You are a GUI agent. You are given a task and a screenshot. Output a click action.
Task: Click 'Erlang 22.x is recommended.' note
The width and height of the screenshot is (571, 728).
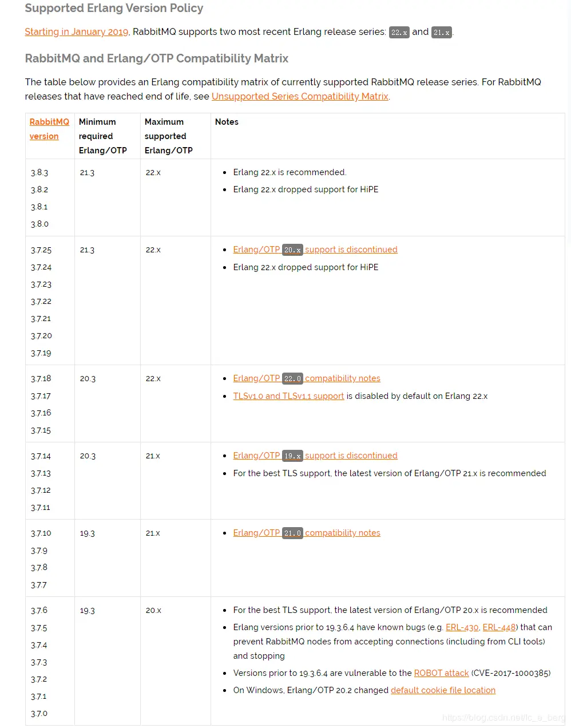click(x=290, y=172)
